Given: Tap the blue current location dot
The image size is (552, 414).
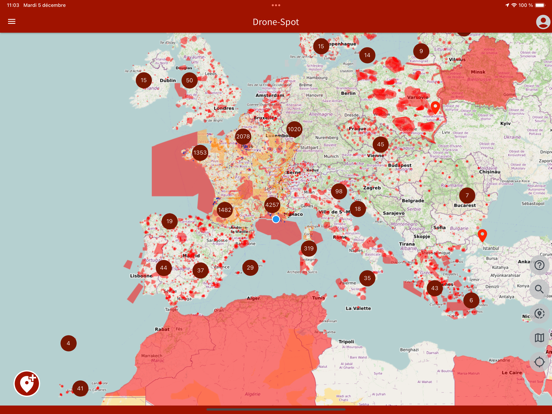Looking at the screenshot, I should pos(276,219).
